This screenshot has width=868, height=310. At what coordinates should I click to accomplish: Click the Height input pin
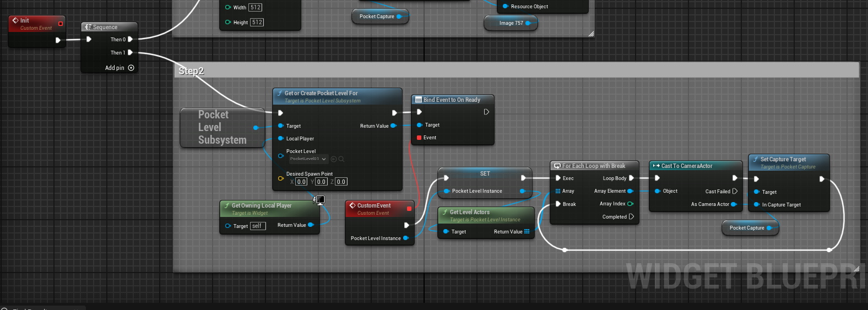tap(228, 22)
